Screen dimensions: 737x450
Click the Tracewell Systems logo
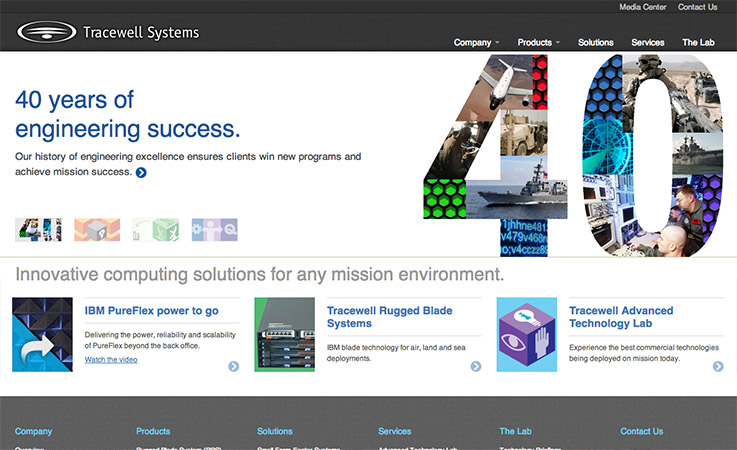[x=108, y=32]
